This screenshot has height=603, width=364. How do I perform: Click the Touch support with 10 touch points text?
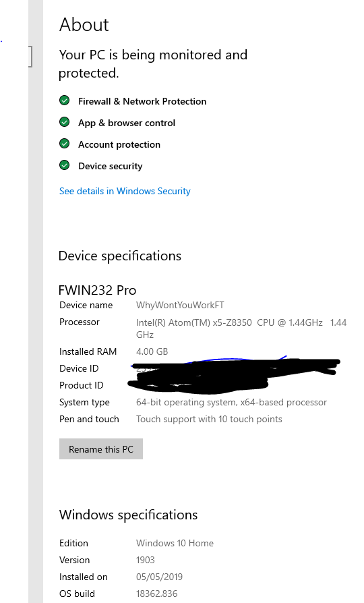tap(209, 419)
